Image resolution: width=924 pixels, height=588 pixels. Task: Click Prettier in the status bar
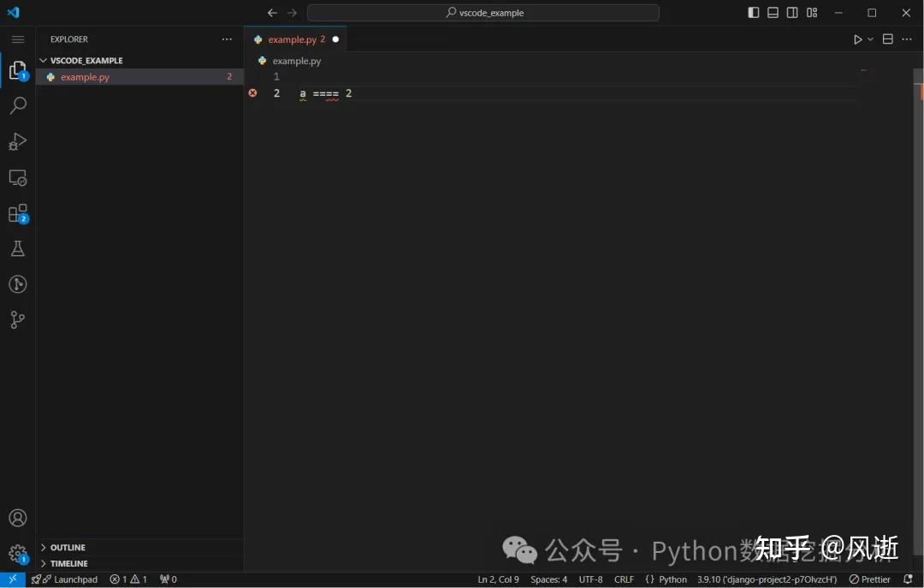click(x=870, y=579)
